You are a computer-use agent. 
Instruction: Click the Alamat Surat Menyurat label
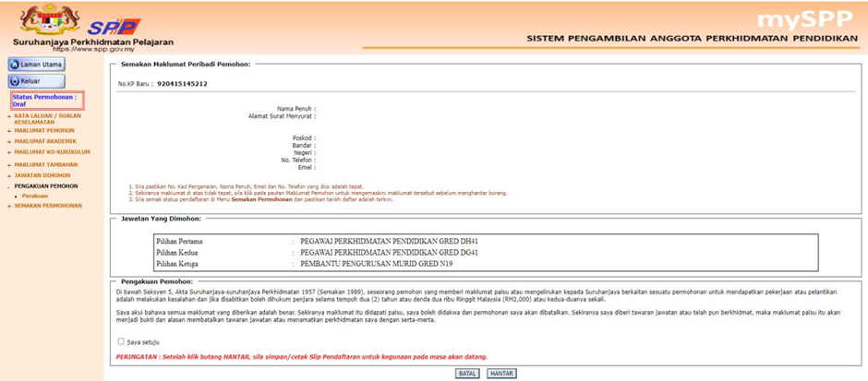point(282,116)
